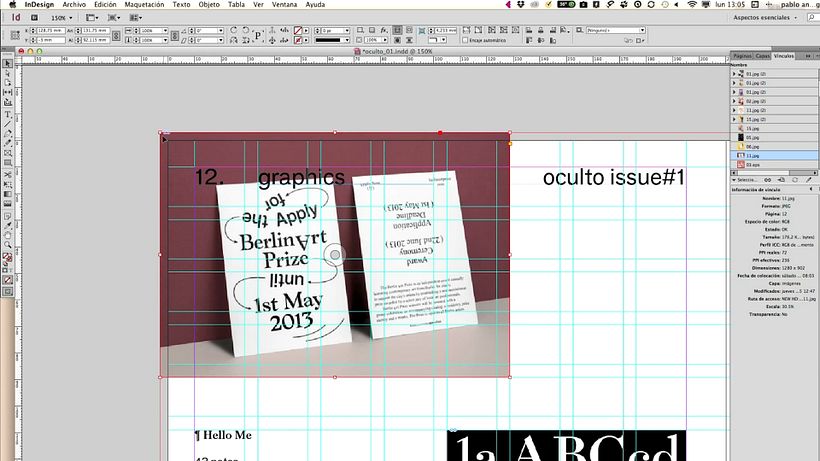Select the Line tool
This screenshot has width=820, height=461.
(8, 124)
